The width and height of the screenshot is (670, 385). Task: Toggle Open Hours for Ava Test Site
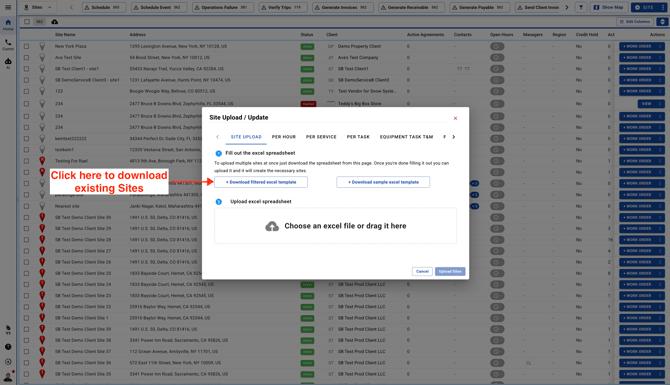[x=497, y=57]
